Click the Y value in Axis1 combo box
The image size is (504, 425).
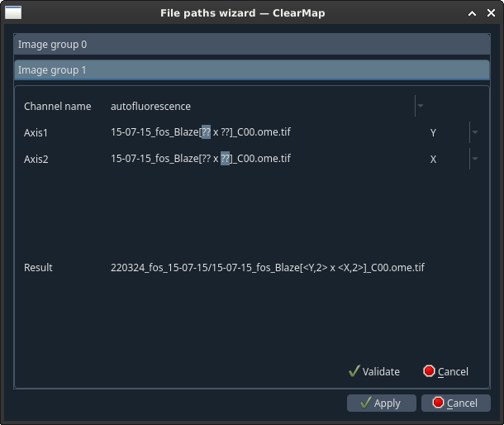point(433,132)
